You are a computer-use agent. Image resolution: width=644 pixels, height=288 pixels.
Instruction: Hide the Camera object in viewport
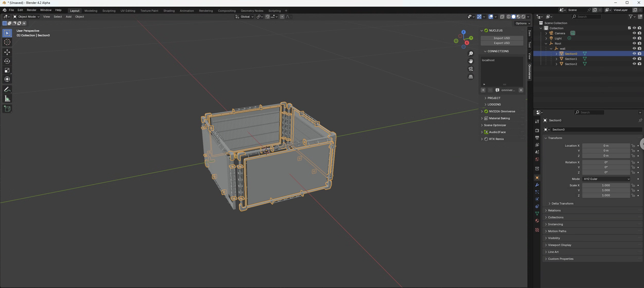click(634, 33)
